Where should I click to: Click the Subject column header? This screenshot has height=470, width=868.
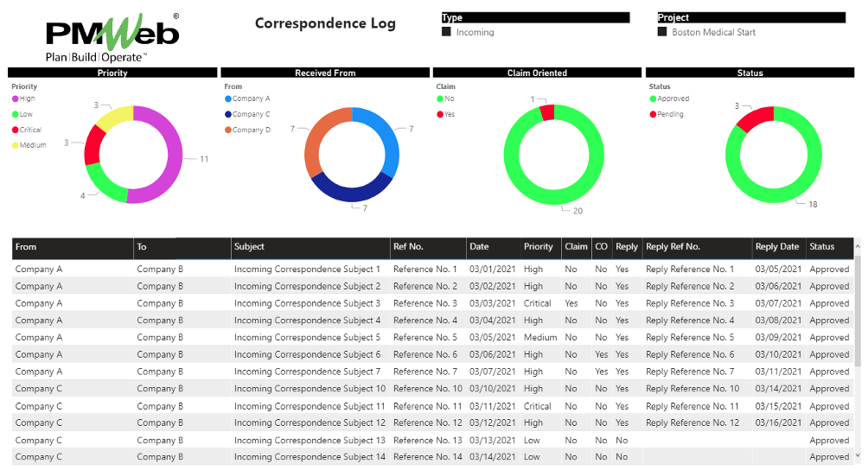click(x=249, y=247)
